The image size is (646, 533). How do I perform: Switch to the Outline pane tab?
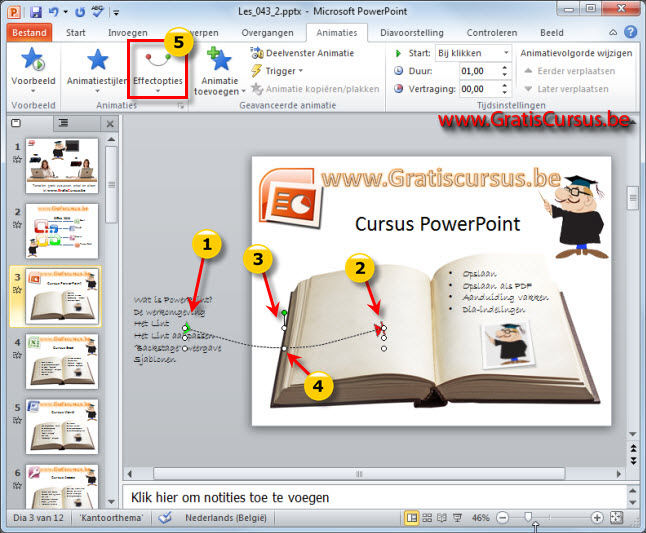[63, 123]
